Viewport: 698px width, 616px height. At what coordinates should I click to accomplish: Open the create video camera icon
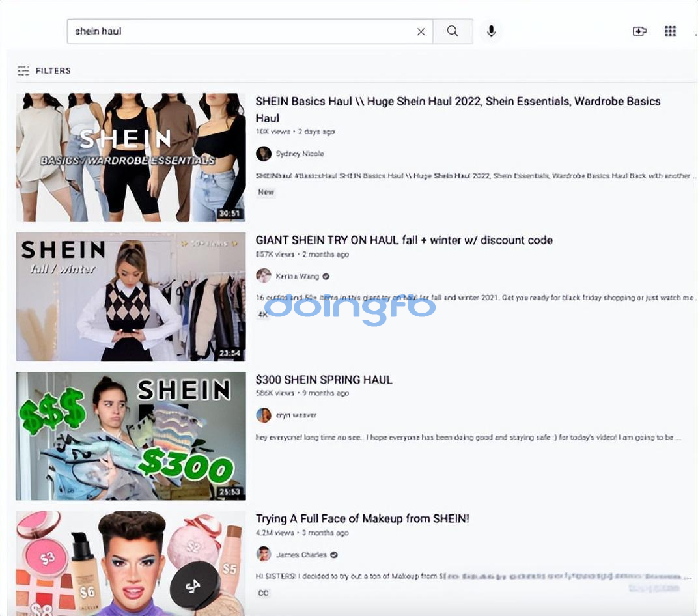[639, 31]
